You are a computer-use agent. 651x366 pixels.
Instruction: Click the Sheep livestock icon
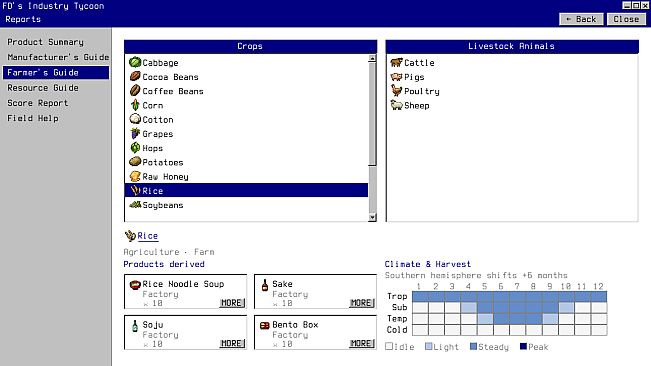coord(396,105)
